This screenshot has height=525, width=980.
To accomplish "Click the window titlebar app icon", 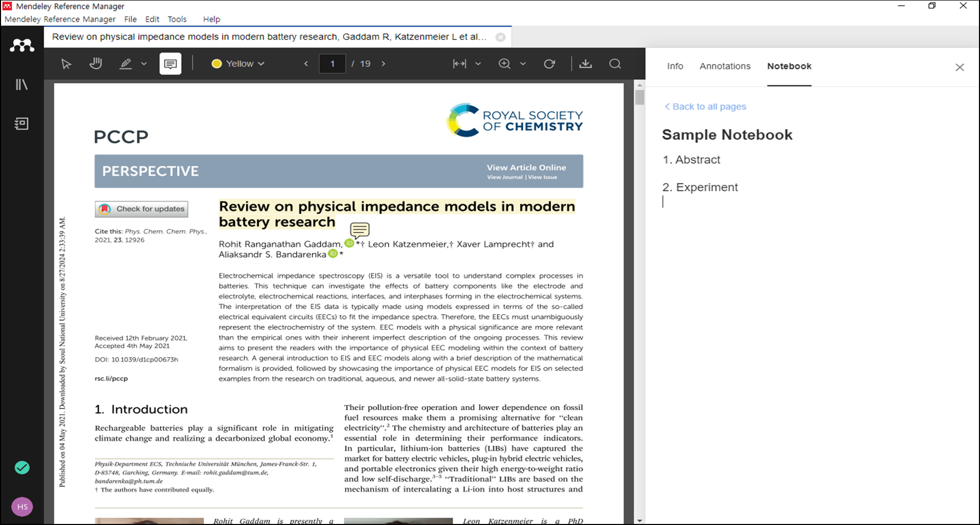I will coord(7,6).
